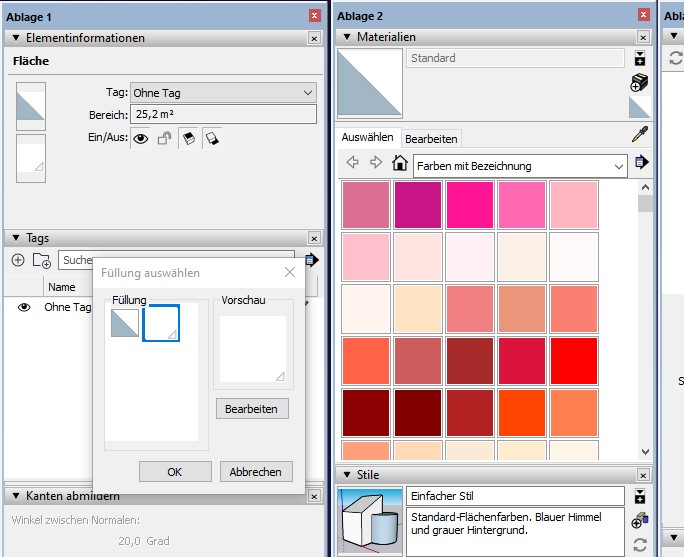684x557 pixels.
Task: Click the add tag plus icon
Action: point(18,260)
